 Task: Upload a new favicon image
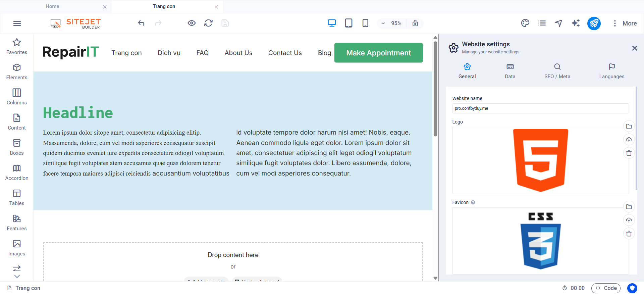click(x=629, y=220)
